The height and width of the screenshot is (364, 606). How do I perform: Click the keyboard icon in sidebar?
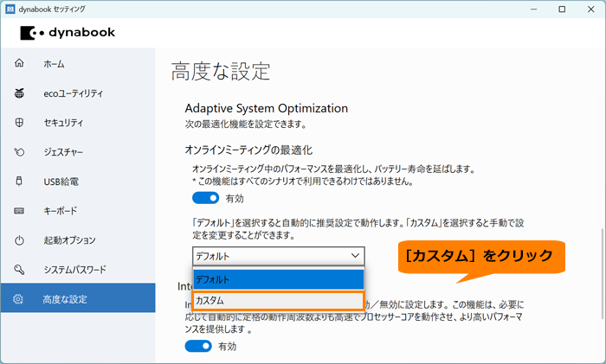coord(19,211)
